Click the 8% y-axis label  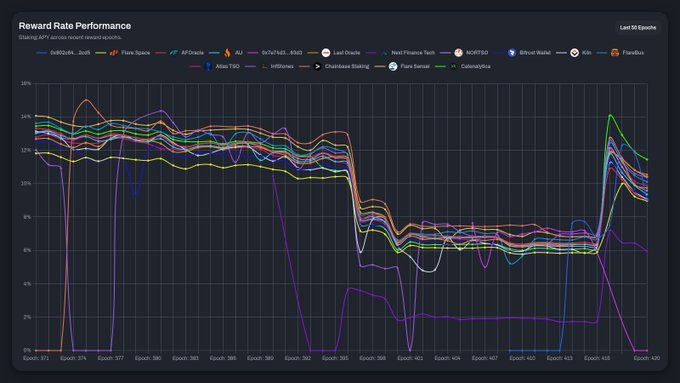(27, 217)
